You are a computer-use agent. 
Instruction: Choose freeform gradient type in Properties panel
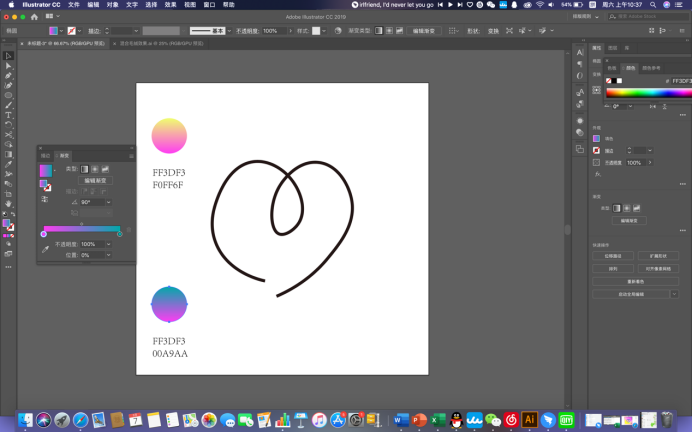coord(637,208)
